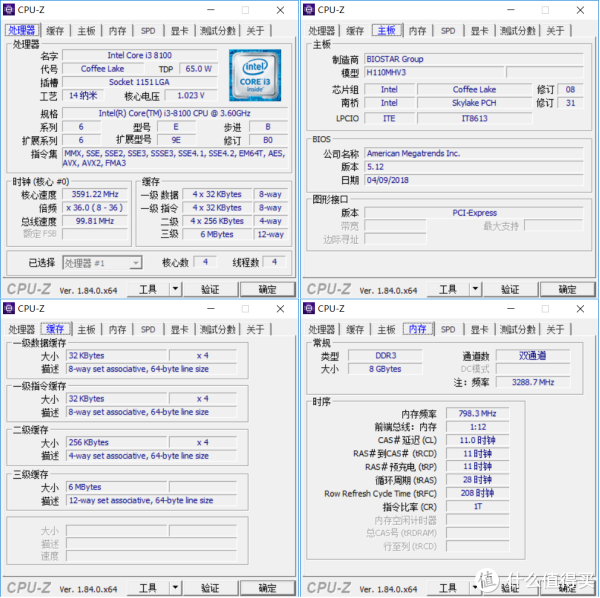The height and width of the screenshot is (598, 600).
Task: Click the 1.023 V core voltage value
Action: (x=191, y=96)
